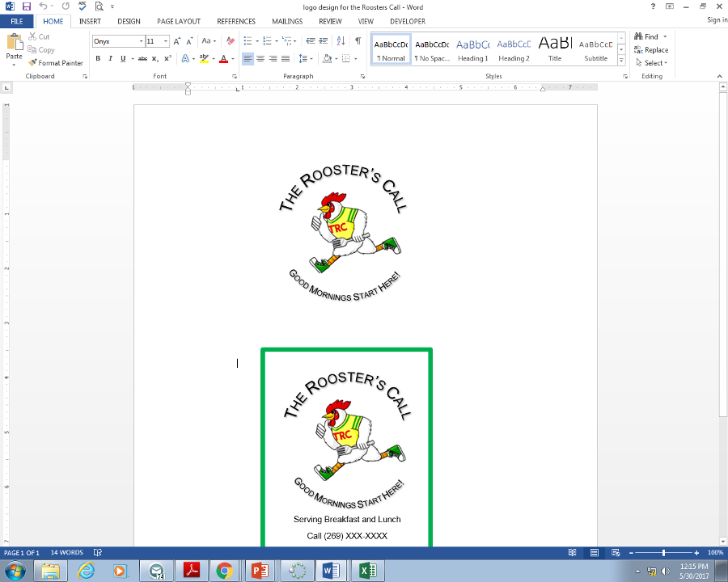Image resolution: width=728 pixels, height=582 pixels.
Task: Click the Justify alignment icon
Action: pyautogui.click(x=286, y=58)
